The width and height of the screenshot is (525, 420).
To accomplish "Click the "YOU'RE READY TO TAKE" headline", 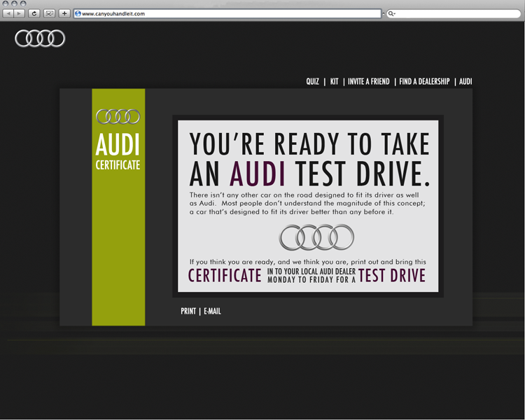I will tap(309, 143).
